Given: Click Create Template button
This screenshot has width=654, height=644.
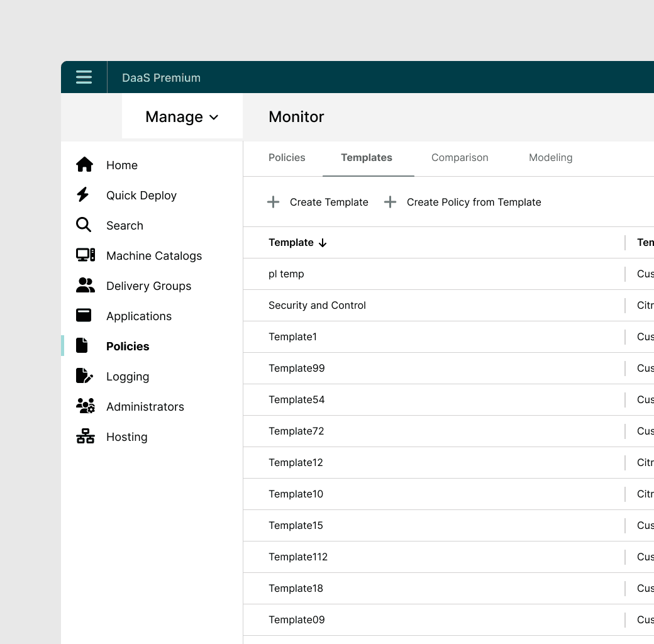Looking at the screenshot, I should point(318,203).
